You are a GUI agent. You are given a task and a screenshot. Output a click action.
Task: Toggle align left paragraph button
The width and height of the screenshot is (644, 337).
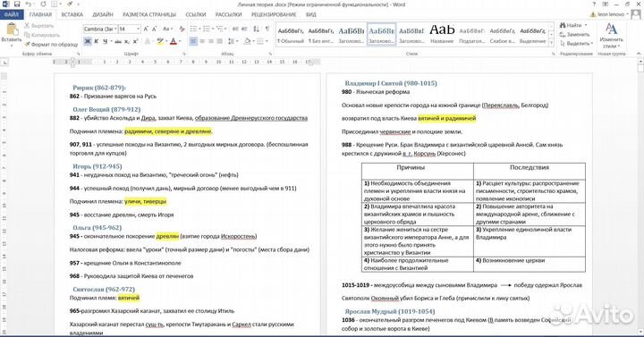point(193,41)
